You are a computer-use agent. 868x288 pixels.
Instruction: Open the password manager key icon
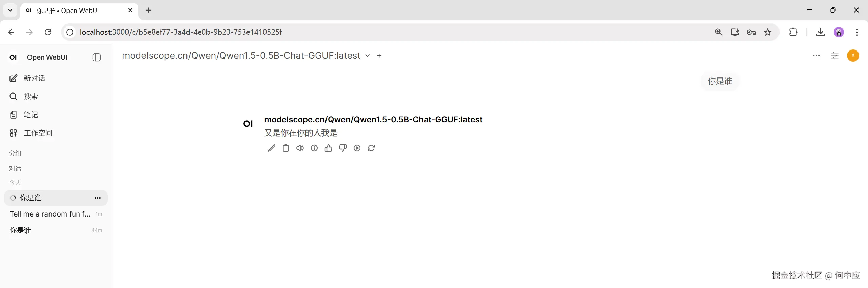pos(751,32)
